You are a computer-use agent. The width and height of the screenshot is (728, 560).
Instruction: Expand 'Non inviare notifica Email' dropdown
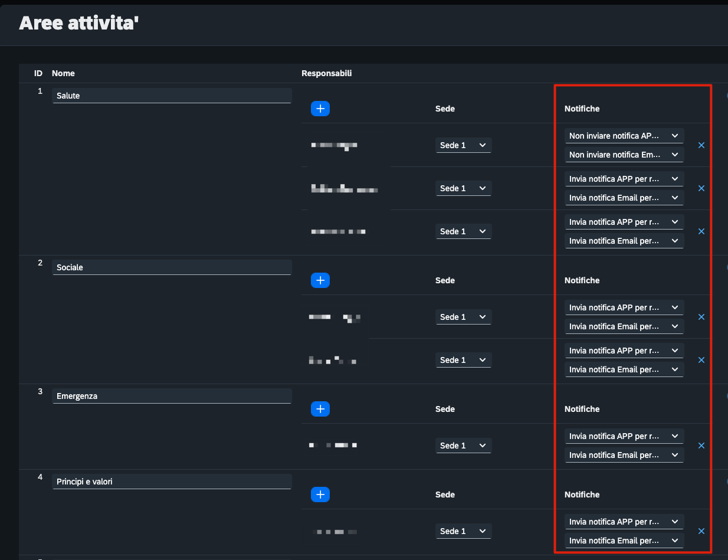click(x=624, y=155)
